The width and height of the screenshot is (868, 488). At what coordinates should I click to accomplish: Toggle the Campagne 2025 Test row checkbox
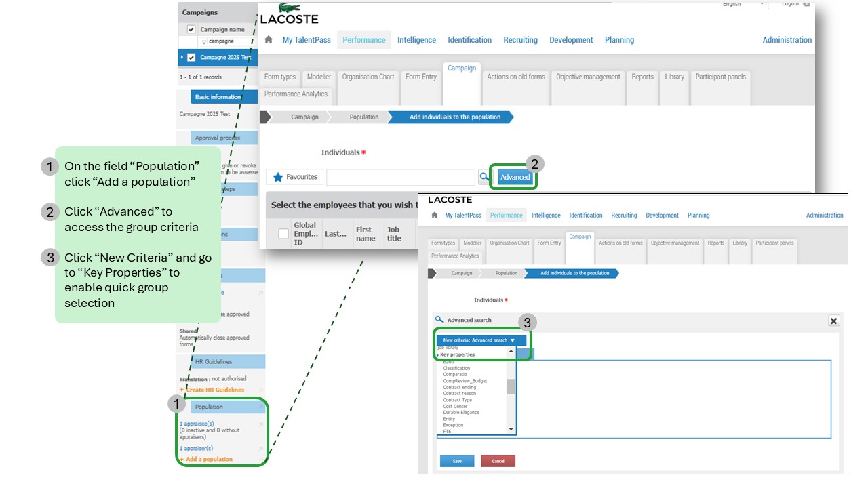point(191,58)
